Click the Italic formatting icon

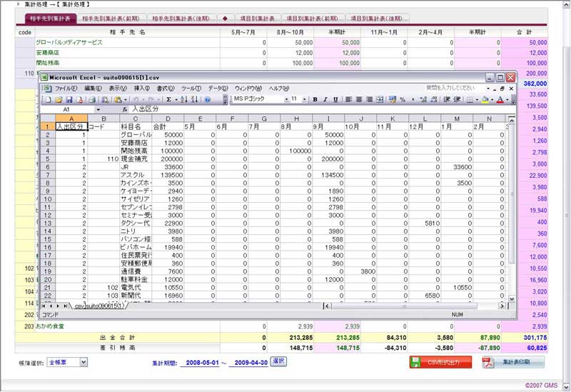pyautogui.click(x=325, y=99)
